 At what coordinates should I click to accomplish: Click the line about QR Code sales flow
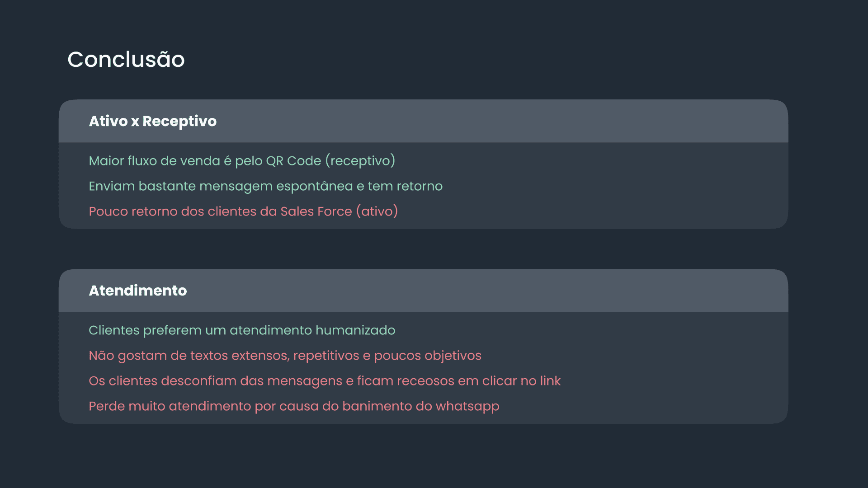pos(242,161)
